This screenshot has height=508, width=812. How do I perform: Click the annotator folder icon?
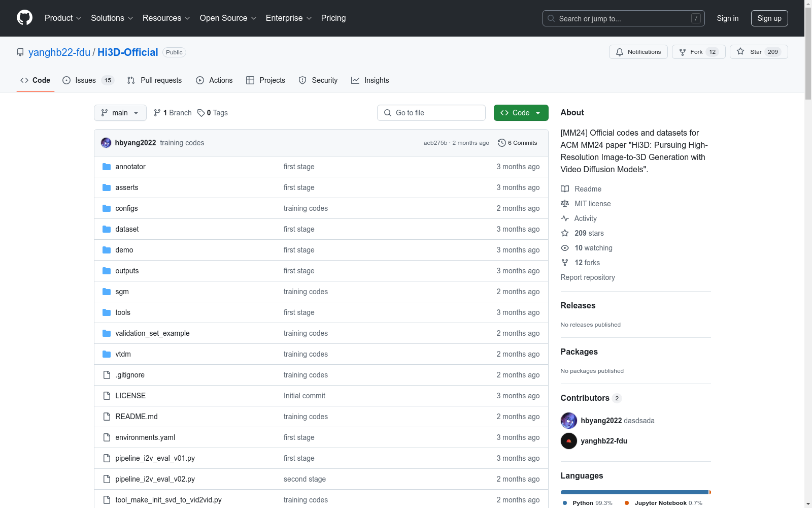[107, 167]
